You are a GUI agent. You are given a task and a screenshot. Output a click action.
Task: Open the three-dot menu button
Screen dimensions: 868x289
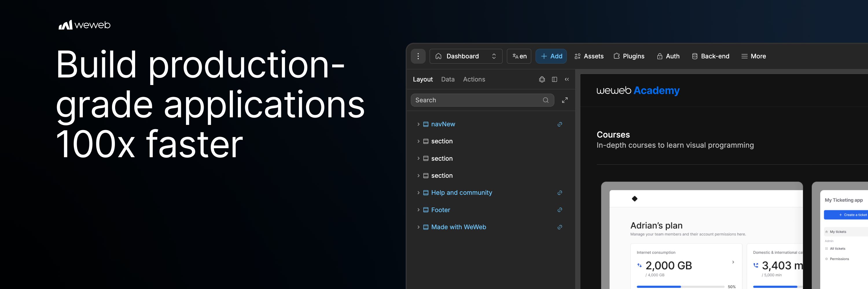coord(418,56)
